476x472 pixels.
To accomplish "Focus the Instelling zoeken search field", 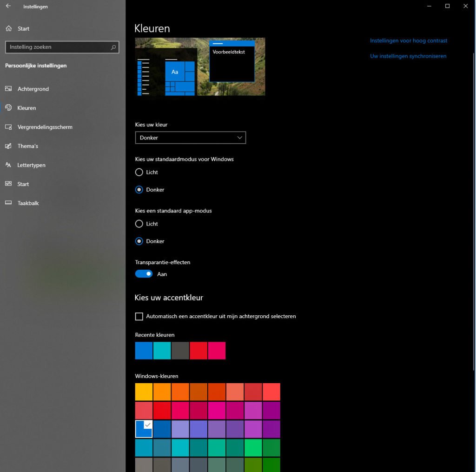I will coord(62,47).
